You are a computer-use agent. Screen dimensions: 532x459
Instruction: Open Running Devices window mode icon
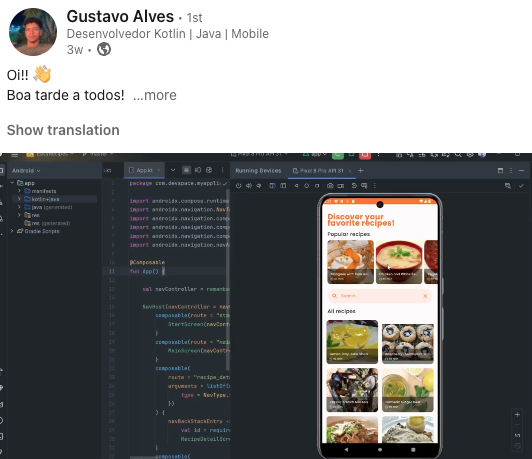[500, 171]
